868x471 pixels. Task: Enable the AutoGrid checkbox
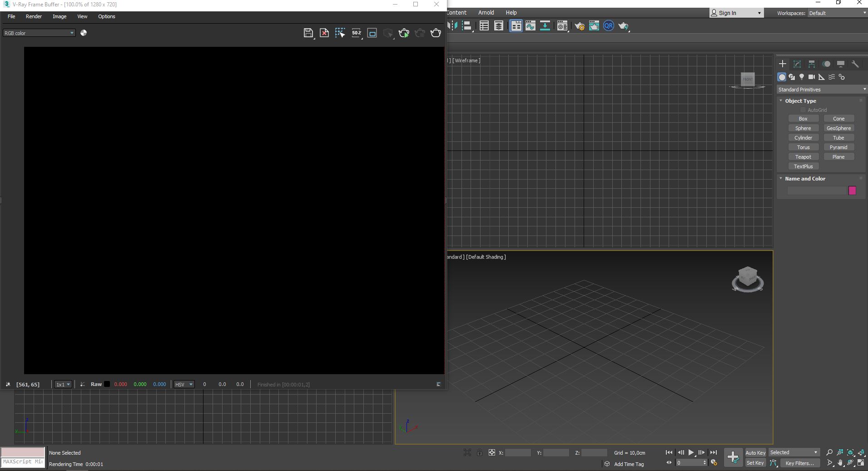pos(803,110)
